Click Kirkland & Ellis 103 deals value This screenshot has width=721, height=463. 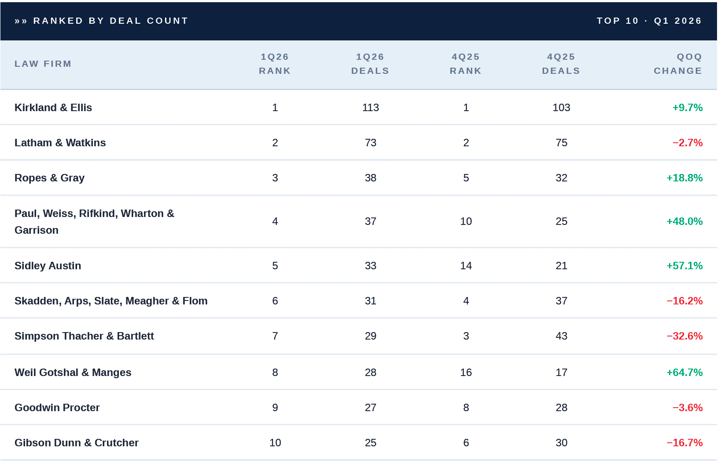(x=561, y=108)
